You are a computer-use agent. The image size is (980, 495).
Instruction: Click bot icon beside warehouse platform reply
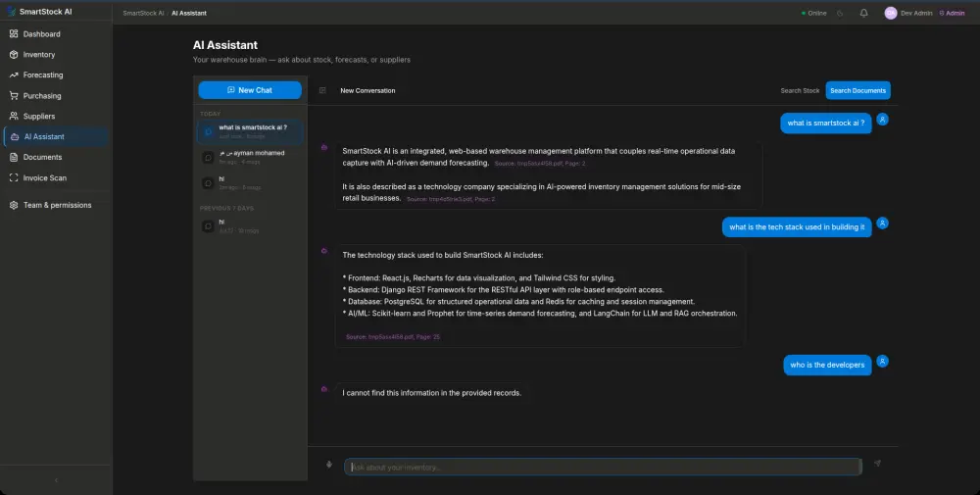point(323,147)
